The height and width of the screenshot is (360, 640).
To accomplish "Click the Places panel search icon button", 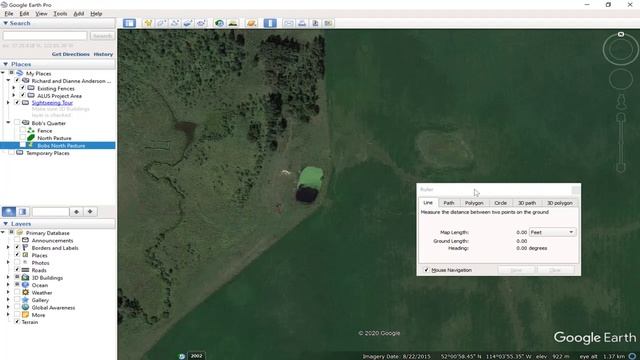I will coord(9,211).
